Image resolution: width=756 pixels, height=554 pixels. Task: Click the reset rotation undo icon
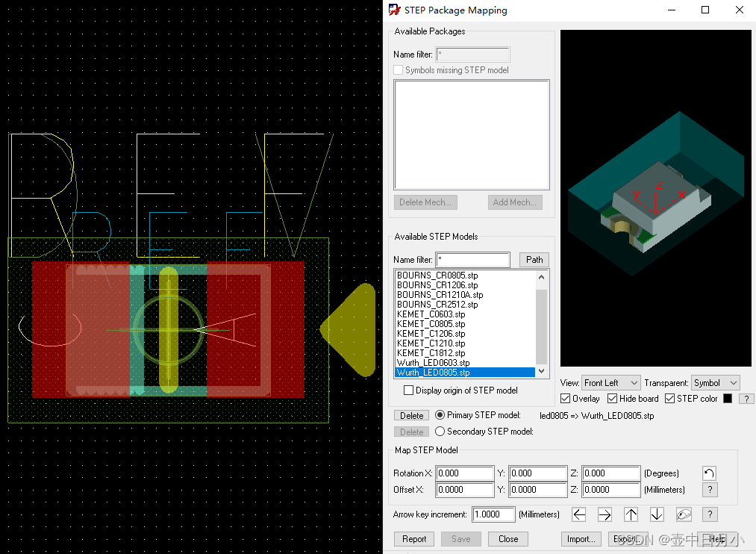[708, 472]
